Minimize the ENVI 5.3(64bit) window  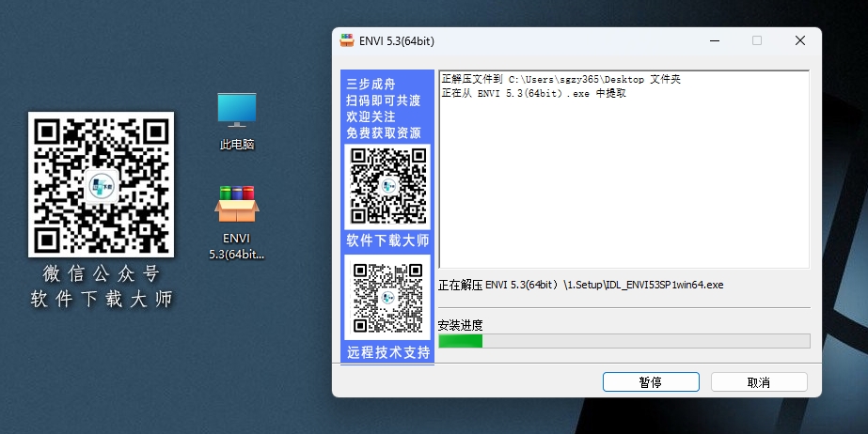coord(715,41)
